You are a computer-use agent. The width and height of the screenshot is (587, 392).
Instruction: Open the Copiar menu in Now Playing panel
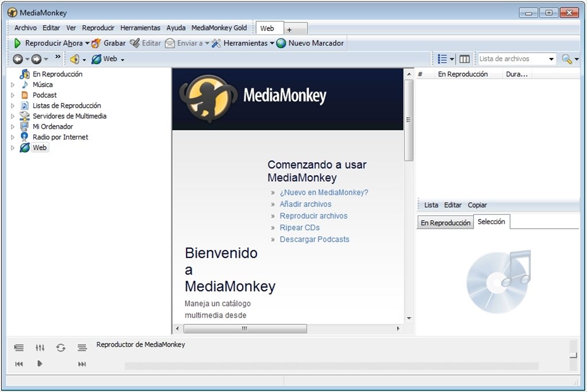point(477,205)
